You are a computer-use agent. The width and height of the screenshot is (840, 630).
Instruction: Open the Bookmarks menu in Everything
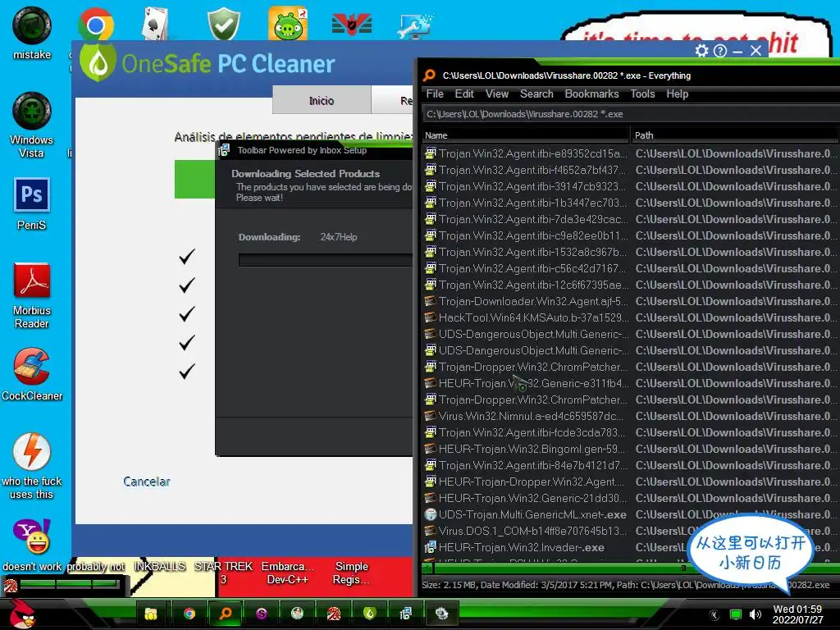coord(591,94)
